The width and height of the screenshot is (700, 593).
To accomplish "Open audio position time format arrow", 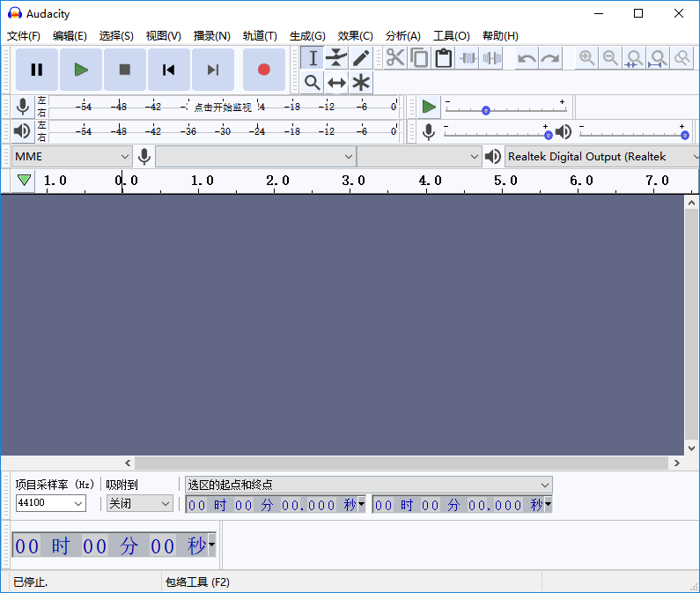I will [x=211, y=545].
